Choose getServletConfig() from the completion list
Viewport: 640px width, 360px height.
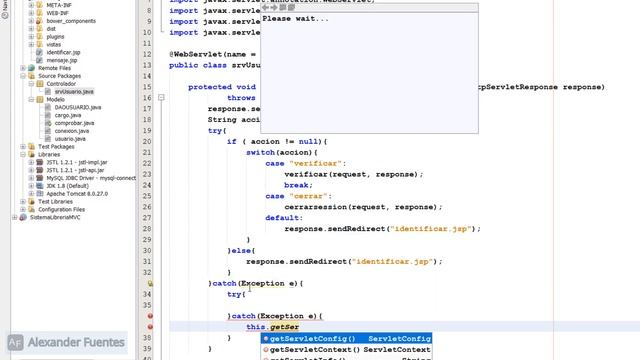[347, 338]
